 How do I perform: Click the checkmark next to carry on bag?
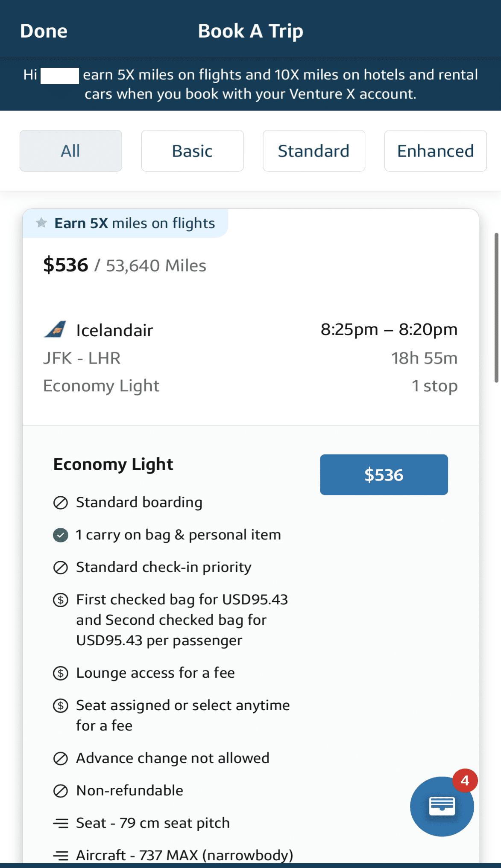61,534
